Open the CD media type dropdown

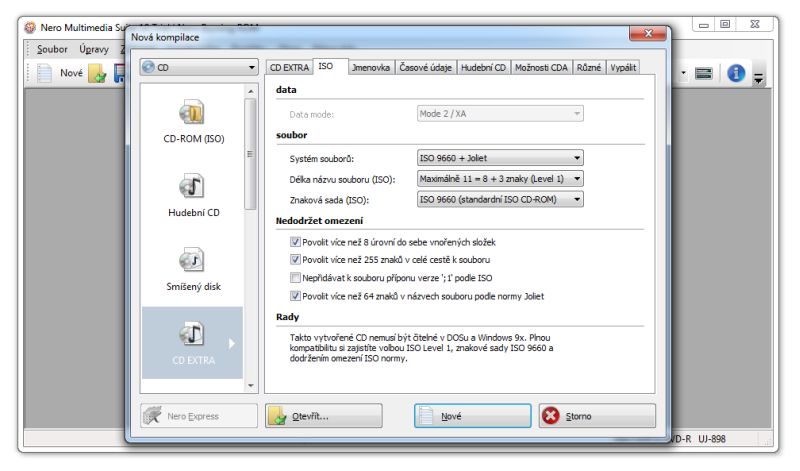pos(199,67)
